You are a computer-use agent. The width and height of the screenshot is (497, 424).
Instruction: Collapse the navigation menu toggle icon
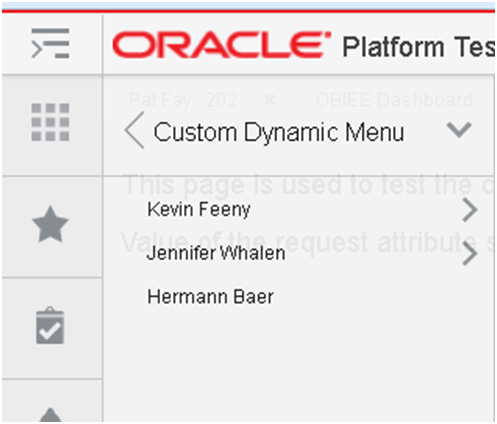pos(50,43)
